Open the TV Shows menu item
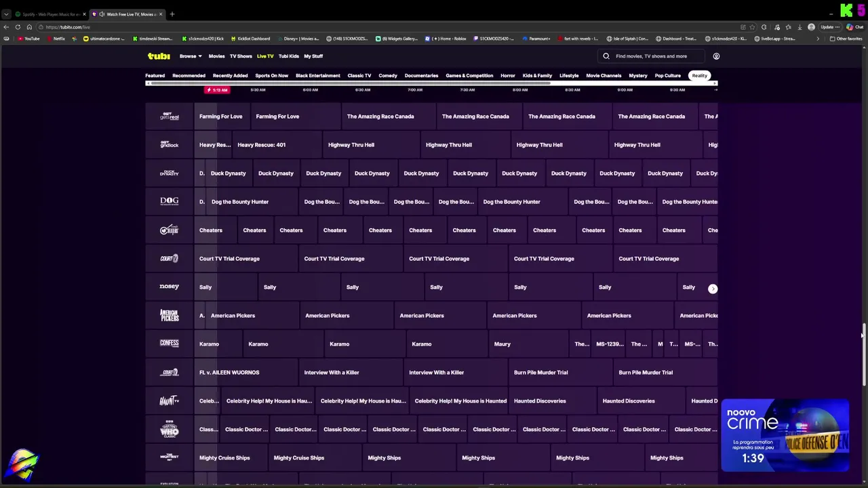The height and width of the screenshot is (488, 868). (x=241, y=56)
